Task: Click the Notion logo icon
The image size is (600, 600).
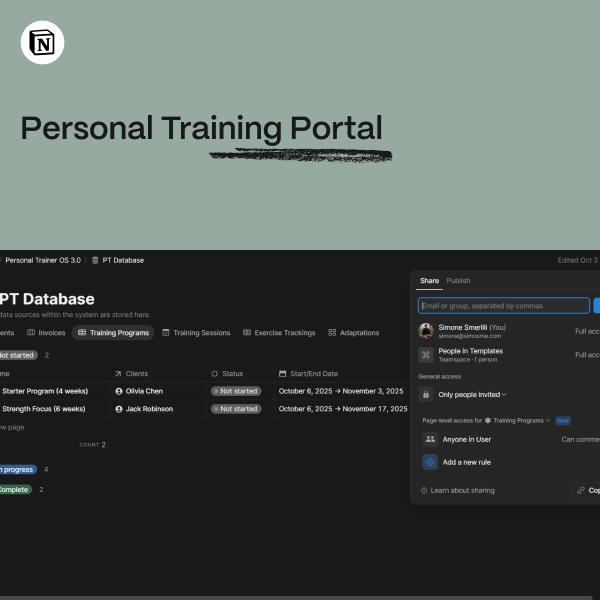Action: coord(42,42)
